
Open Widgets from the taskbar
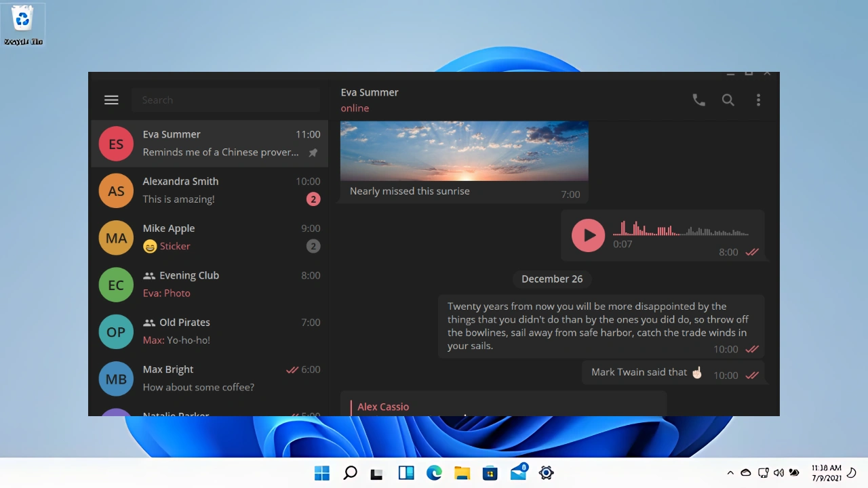[x=406, y=473]
